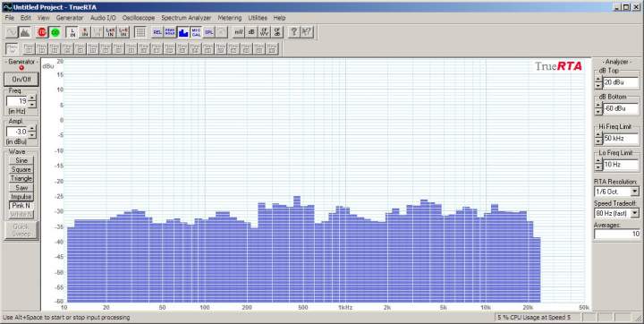The image size is (644, 324).
Task: Open the RTA Resolution dropdown
Action: point(635,192)
